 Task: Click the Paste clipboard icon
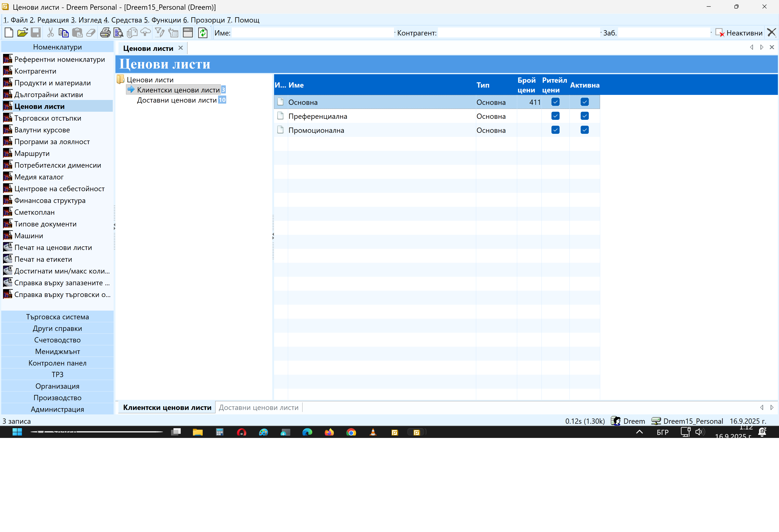(x=77, y=33)
